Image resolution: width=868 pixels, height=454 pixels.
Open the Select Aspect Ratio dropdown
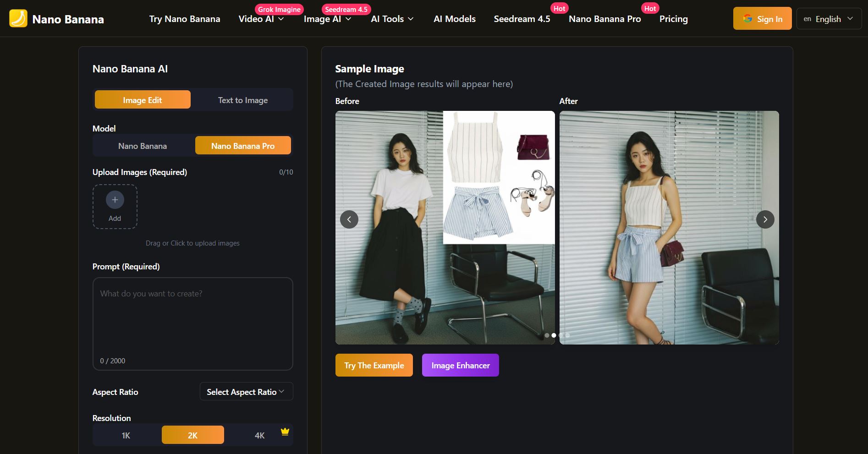point(246,392)
